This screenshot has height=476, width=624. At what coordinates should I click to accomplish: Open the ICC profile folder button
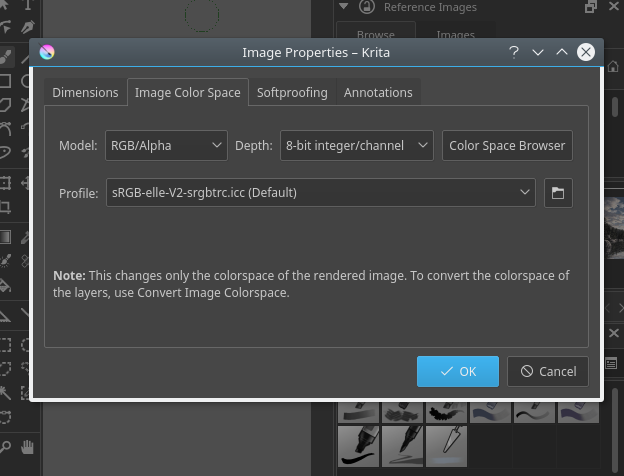point(558,193)
